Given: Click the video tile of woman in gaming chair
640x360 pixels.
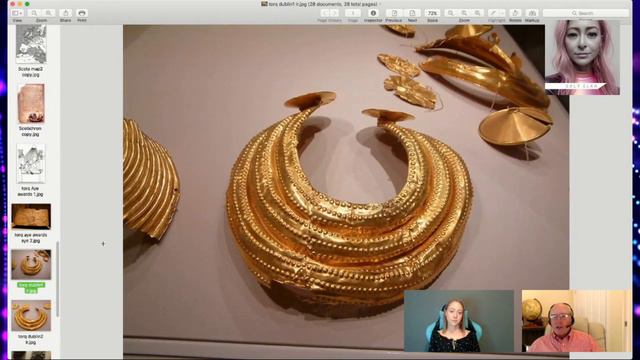Looking at the screenshot, I should coord(459,321).
